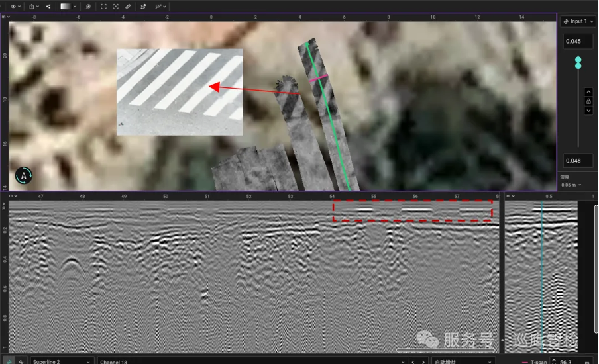The width and height of the screenshot is (599, 364).
Task: Toggle the depth slice lock icon
Action: [x=588, y=101]
